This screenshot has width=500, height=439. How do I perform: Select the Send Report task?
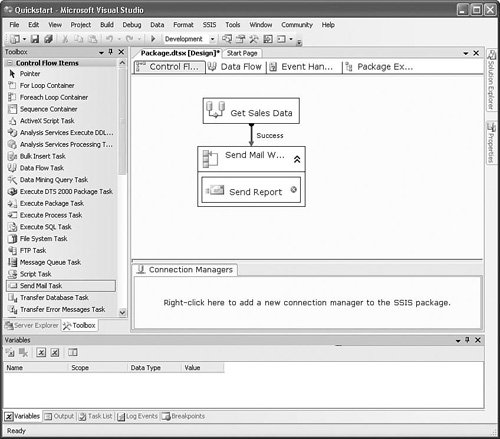click(251, 190)
